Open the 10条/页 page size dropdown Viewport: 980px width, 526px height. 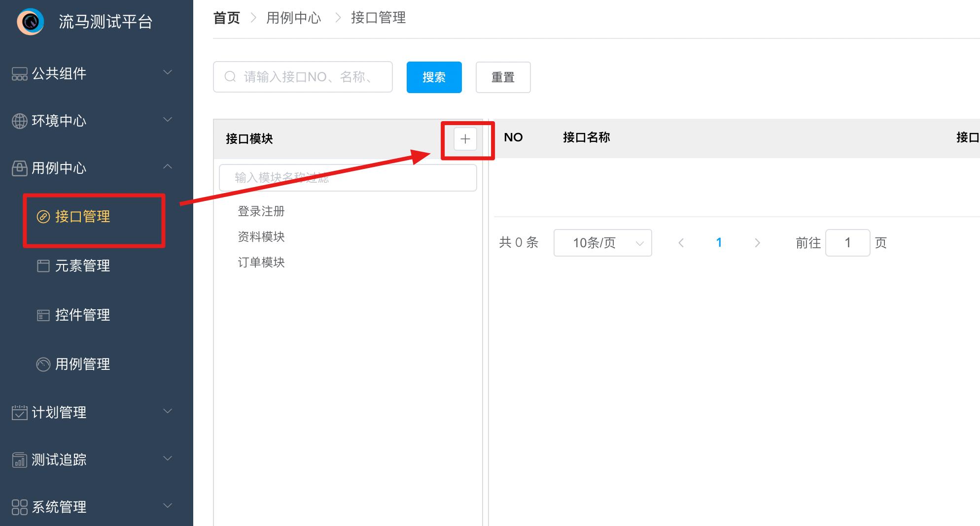coord(602,242)
